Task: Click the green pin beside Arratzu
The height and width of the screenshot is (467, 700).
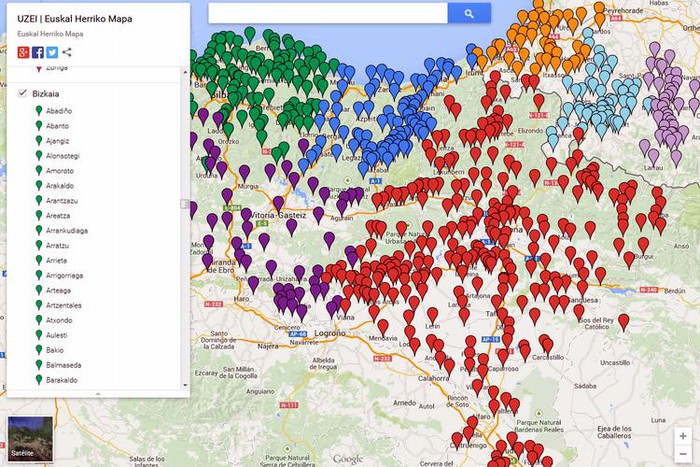Action: pyautogui.click(x=39, y=245)
